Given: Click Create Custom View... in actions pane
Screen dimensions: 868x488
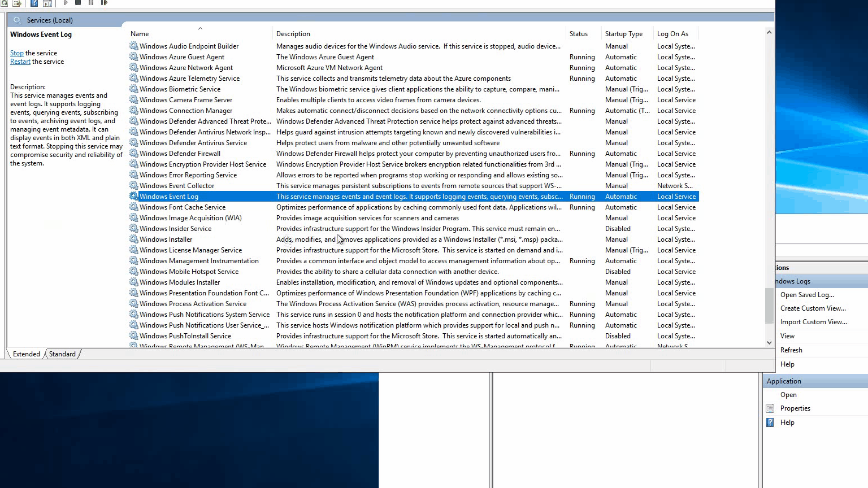Looking at the screenshot, I should pyautogui.click(x=813, y=308).
